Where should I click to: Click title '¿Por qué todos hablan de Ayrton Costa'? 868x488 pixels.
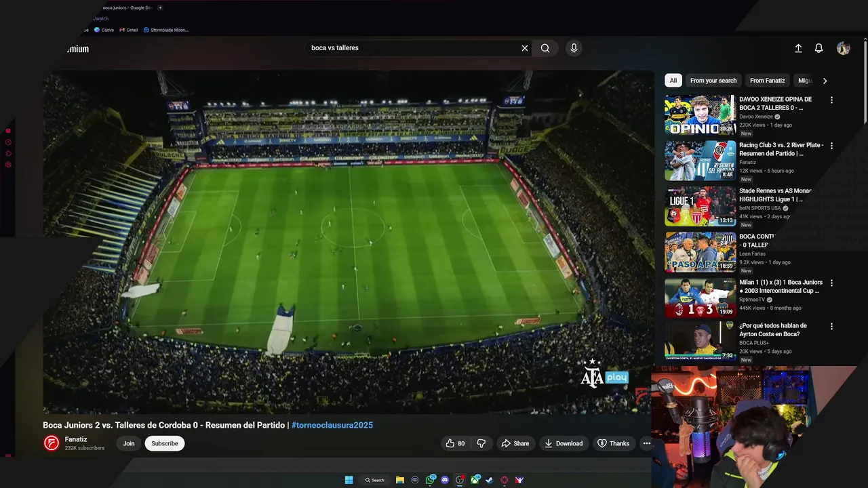pyautogui.click(x=773, y=329)
